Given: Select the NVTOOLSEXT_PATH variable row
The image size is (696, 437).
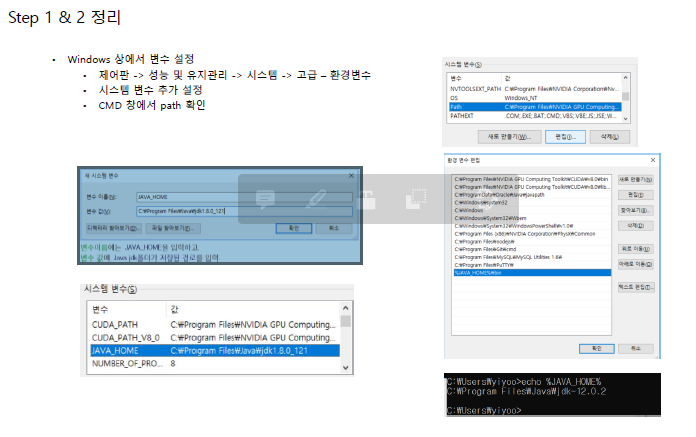Looking at the screenshot, I should coord(535,89).
